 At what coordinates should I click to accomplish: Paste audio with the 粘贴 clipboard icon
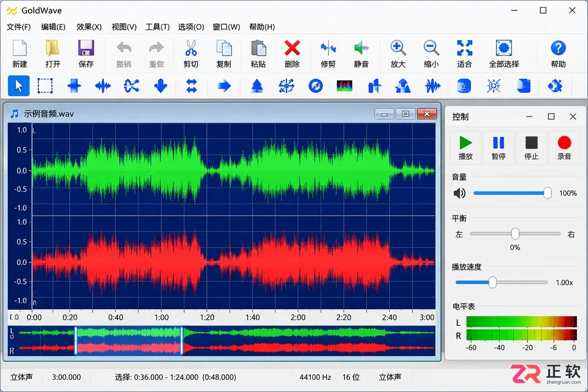pos(258,48)
